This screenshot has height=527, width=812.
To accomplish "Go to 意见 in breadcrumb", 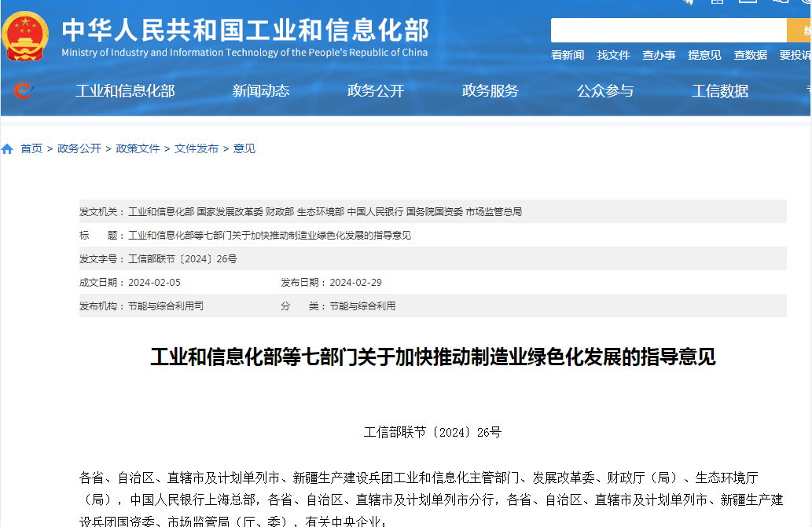I will click(244, 149).
